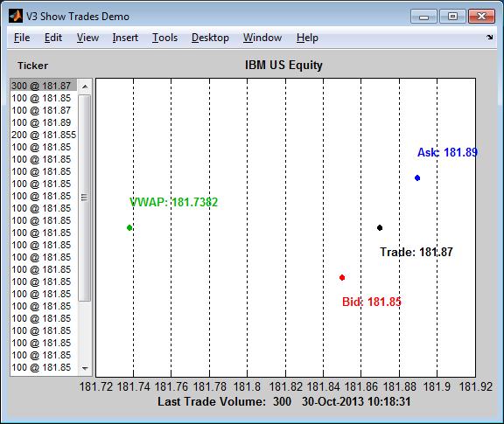Click the blue Ask data point
Viewport: 504px width, 424px height.
(417, 177)
